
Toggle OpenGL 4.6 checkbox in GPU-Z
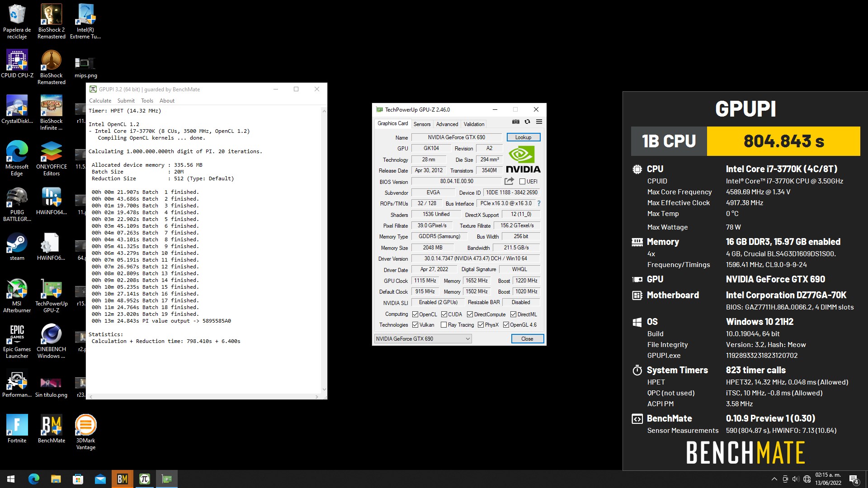tap(506, 325)
